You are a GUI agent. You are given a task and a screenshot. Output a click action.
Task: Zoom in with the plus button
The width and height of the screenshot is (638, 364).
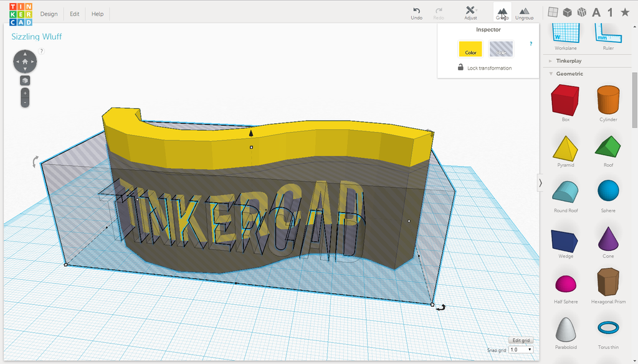[x=25, y=92]
